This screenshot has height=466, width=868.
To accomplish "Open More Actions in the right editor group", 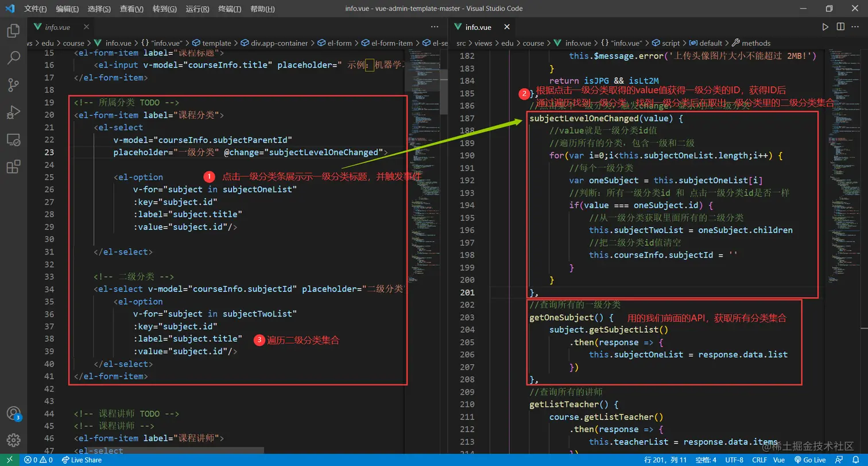I will 856,27.
